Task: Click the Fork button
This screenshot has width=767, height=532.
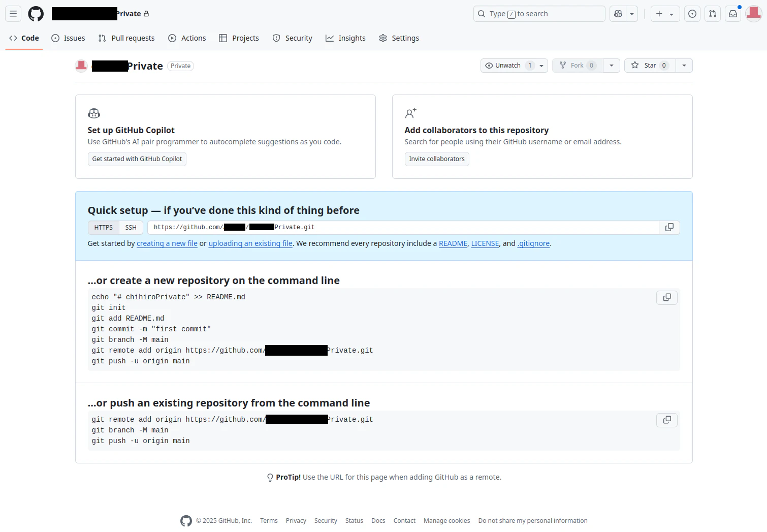Action: pos(578,66)
